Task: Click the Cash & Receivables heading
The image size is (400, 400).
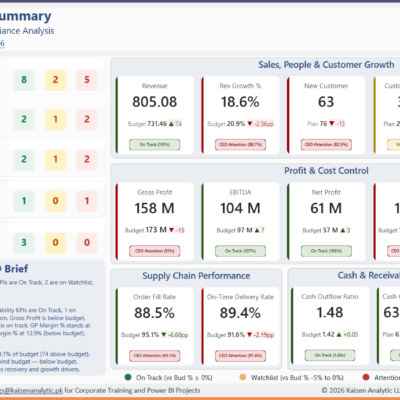Action: (369, 275)
